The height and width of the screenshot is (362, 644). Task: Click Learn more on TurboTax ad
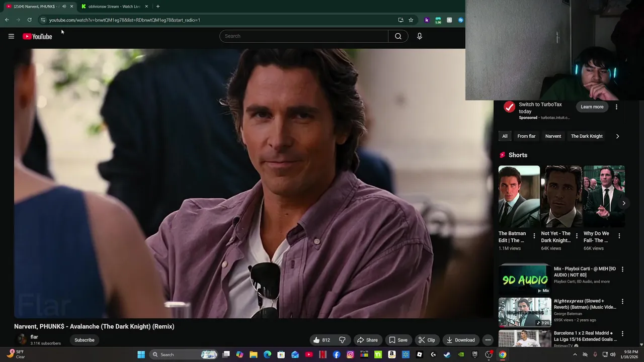click(592, 107)
